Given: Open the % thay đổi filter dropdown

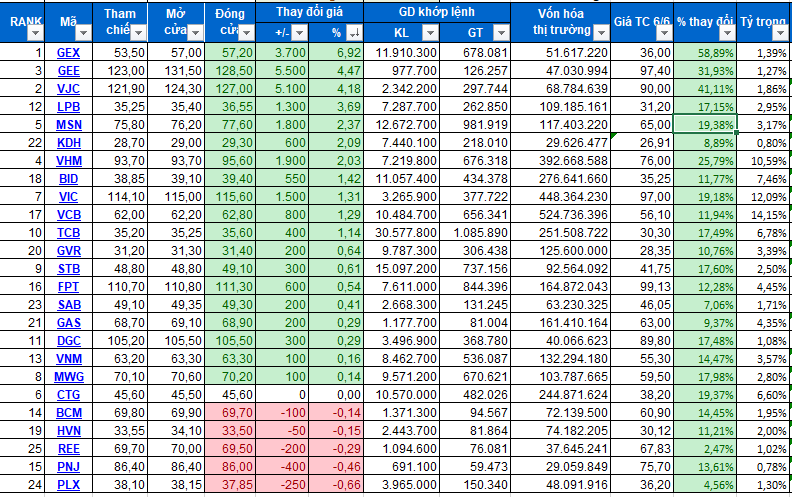Looking at the screenshot, I should [727, 33].
